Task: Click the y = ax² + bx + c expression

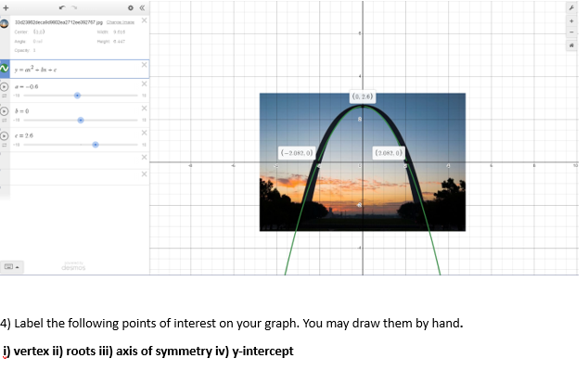Action: click(35, 70)
